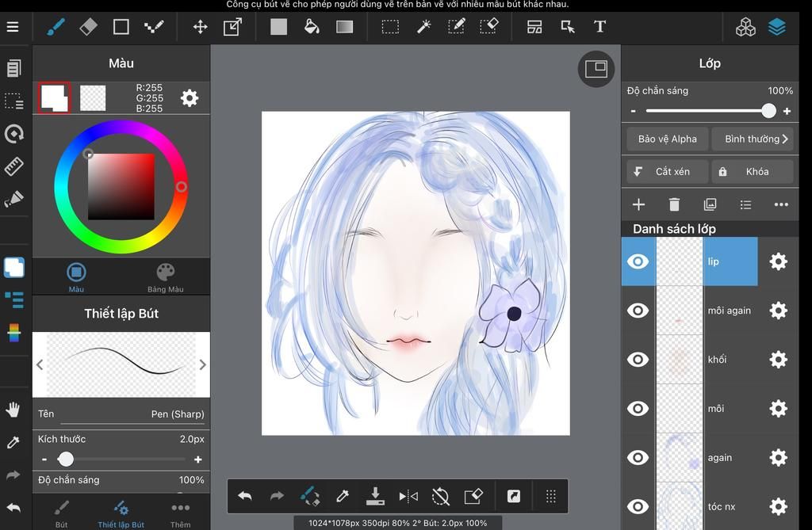Screen dimensions: 812x530
Task: Show next brush preview with right chevron
Action: 202,364
